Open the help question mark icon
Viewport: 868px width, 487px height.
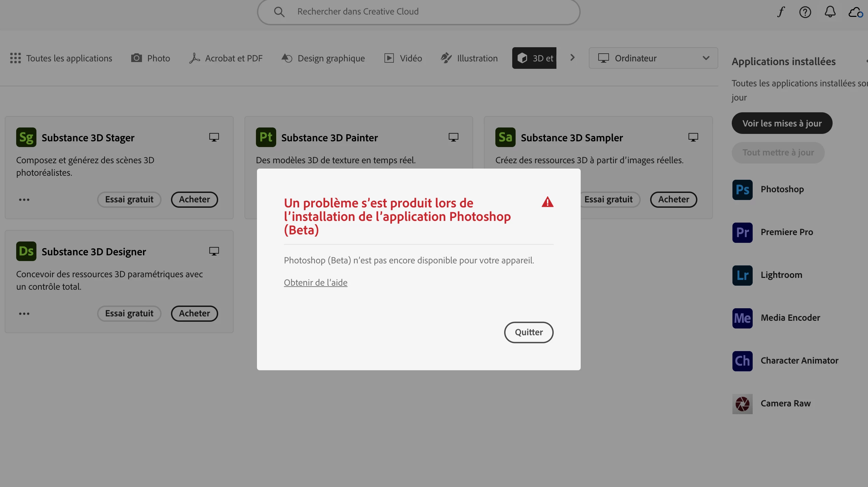(x=805, y=12)
